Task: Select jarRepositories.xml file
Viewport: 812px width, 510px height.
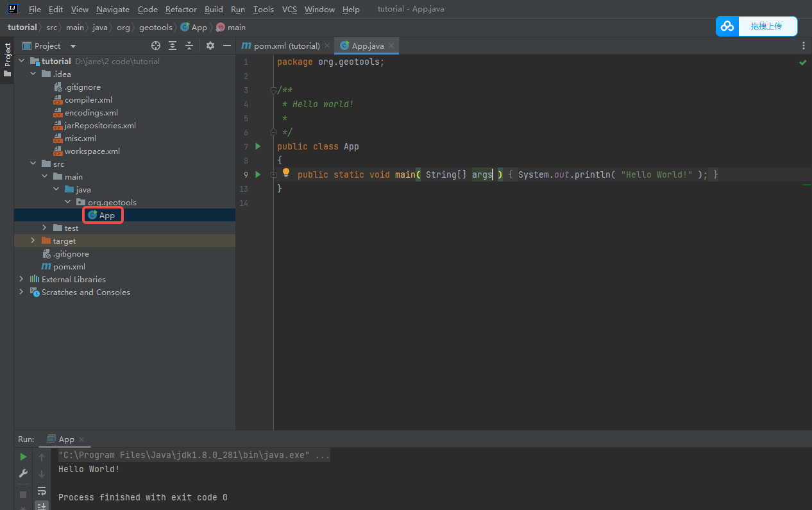Action: click(100, 125)
